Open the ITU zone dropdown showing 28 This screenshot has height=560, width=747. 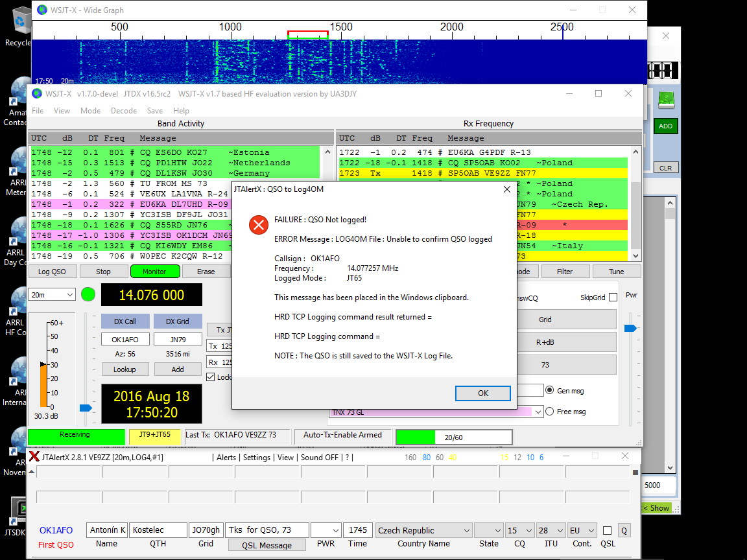point(551,530)
